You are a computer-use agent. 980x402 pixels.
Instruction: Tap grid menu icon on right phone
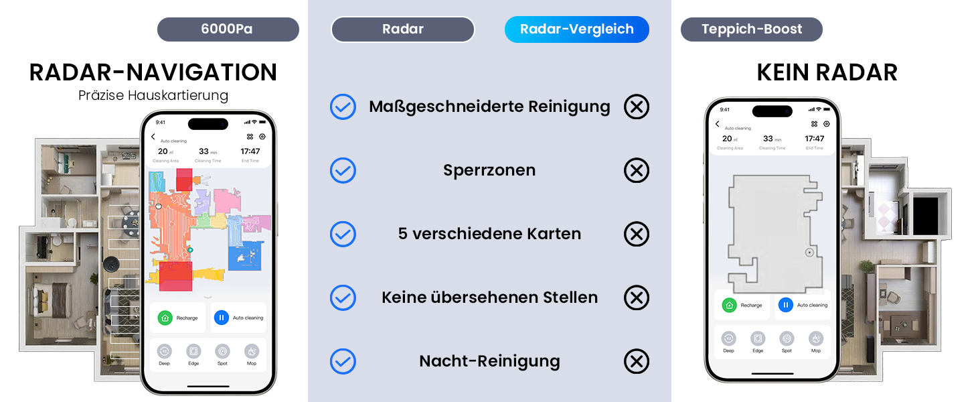click(x=814, y=124)
